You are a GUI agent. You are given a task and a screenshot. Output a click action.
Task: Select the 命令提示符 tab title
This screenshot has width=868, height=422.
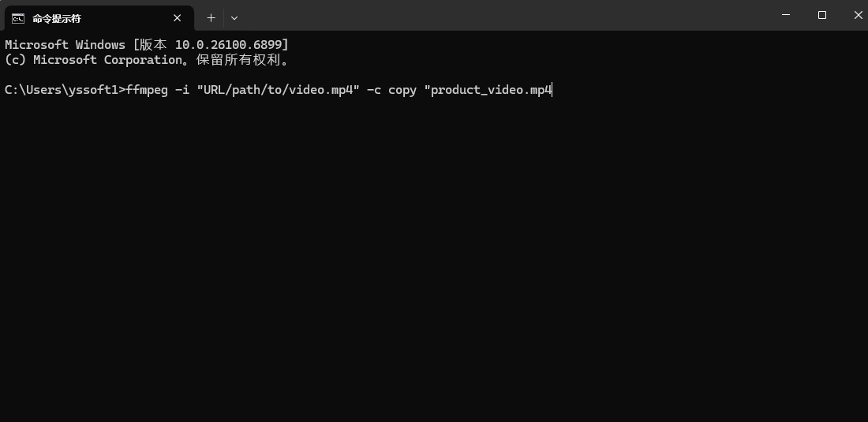(57, 18)
